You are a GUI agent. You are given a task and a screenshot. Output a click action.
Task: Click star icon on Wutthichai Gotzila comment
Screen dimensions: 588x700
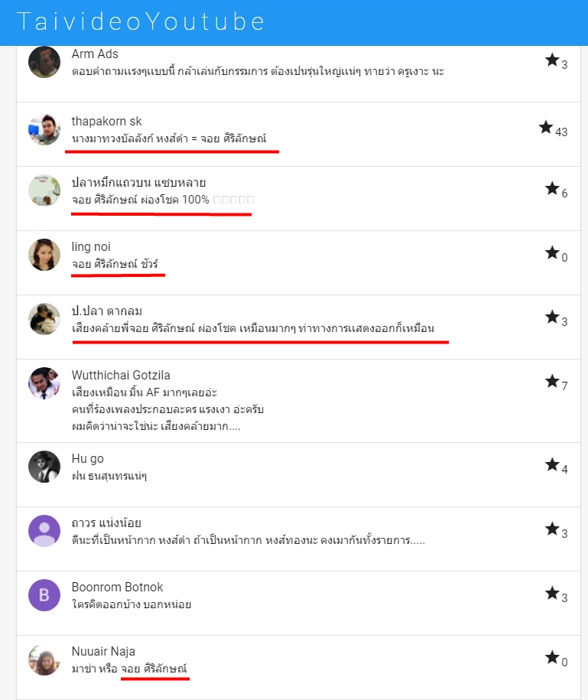click(x=552, y=381)
